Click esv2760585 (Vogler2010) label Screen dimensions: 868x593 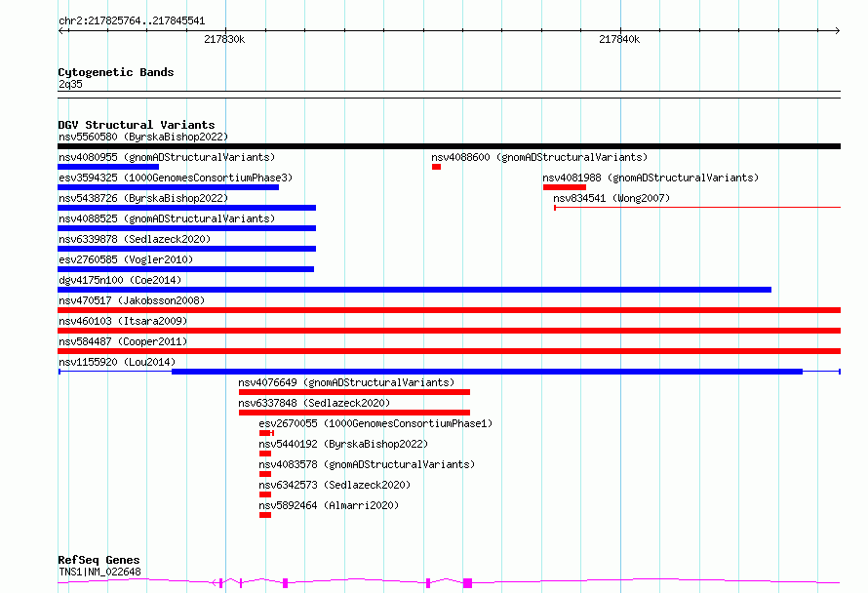click(x=126, y=259)
